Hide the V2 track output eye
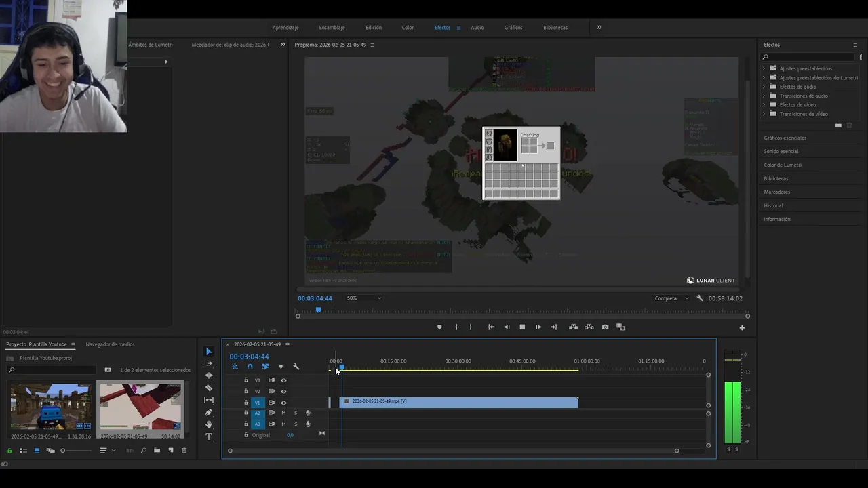 click(x=283, y=391)
